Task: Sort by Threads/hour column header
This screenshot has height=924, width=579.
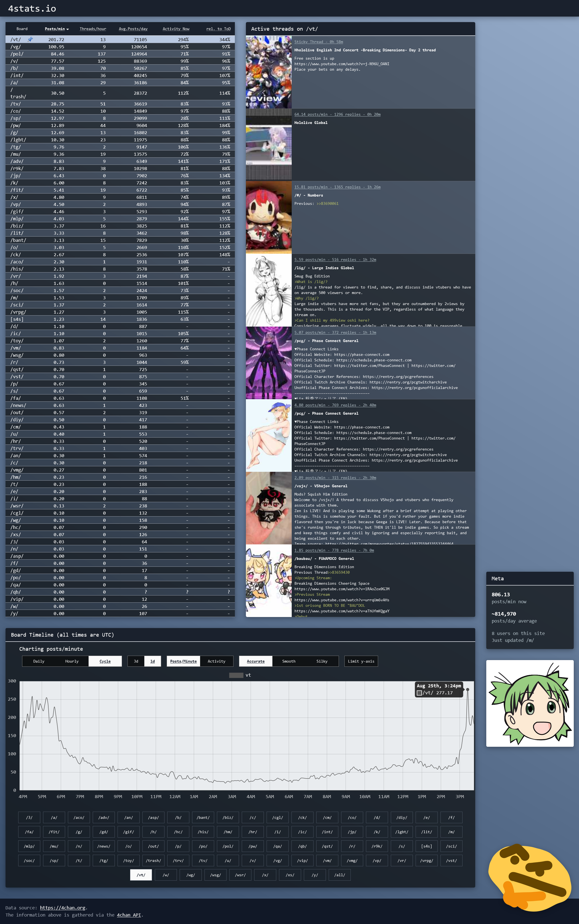Action: pyautogui.click(x=93, y=29)
